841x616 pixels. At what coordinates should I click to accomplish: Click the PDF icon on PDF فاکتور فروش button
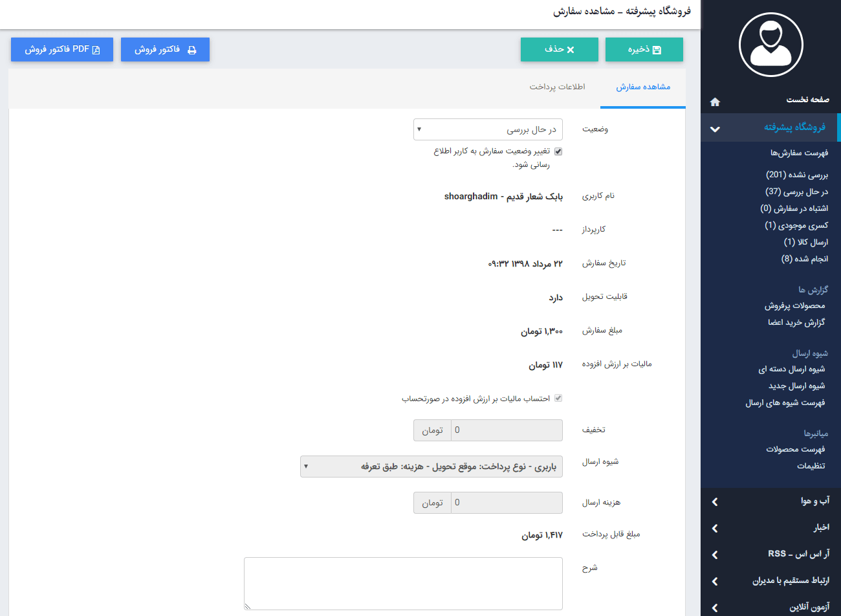point(94,49)
